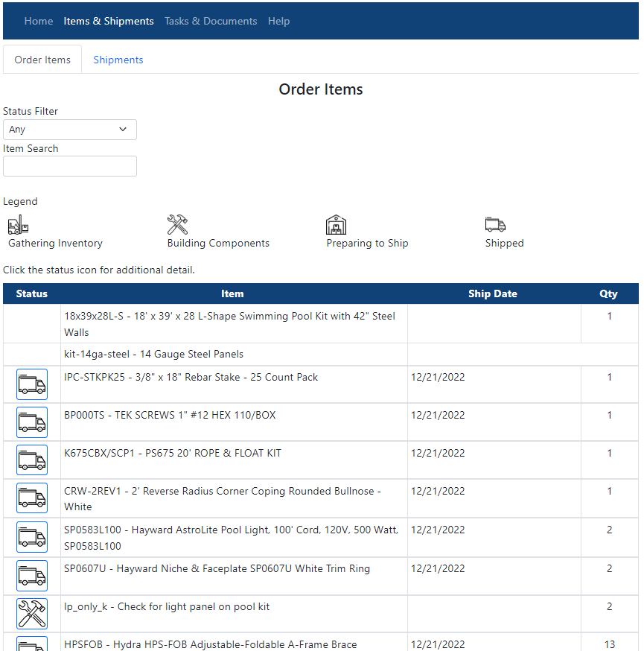Select K675CBX/SCP1 ROPE & FLOAT KIT text

click(173, 453)
